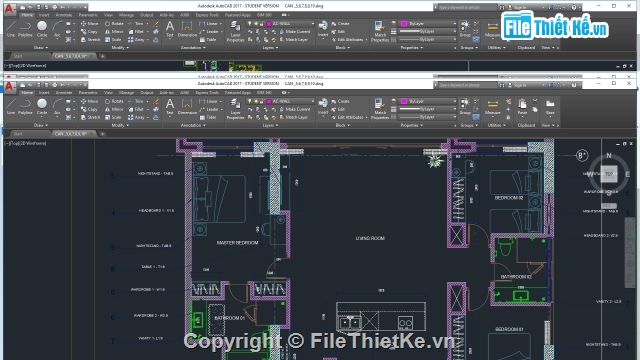Viewport: 640px width, 360px height.
Task: Switch to the Annotate ribbon tab in front window
Action: pyautogui.click(x=63, y=93)
